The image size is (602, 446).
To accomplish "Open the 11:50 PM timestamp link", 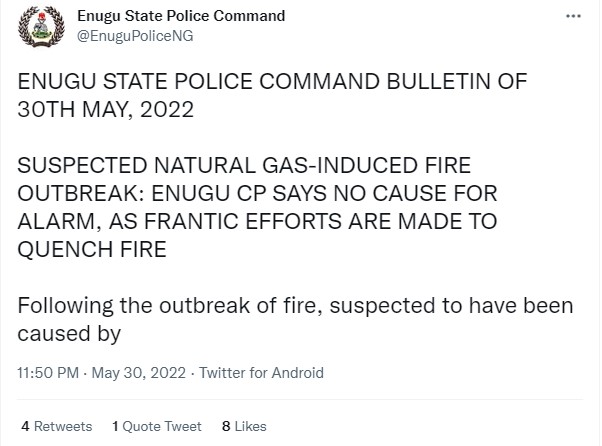I will 48,373.
